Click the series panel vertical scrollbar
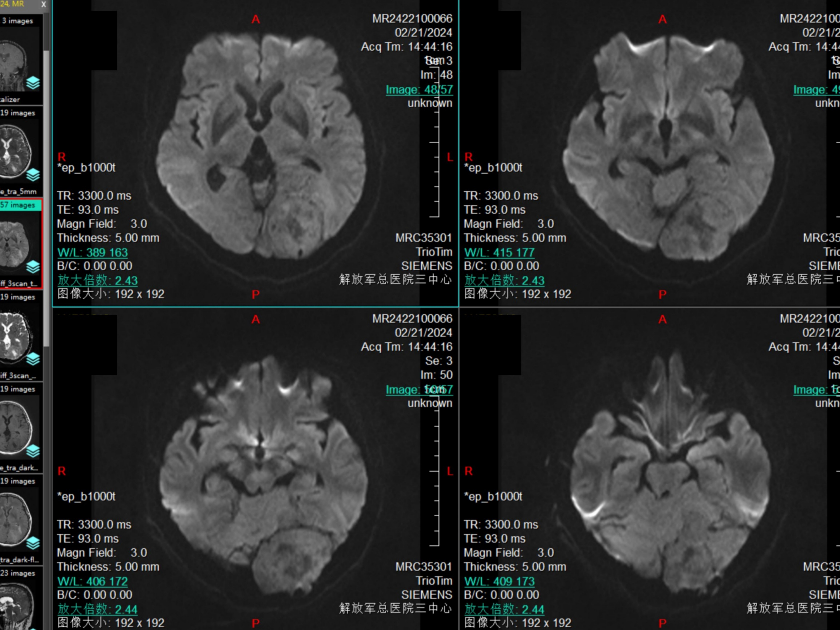This screenshot has width=840, height=630. [46, 197]
